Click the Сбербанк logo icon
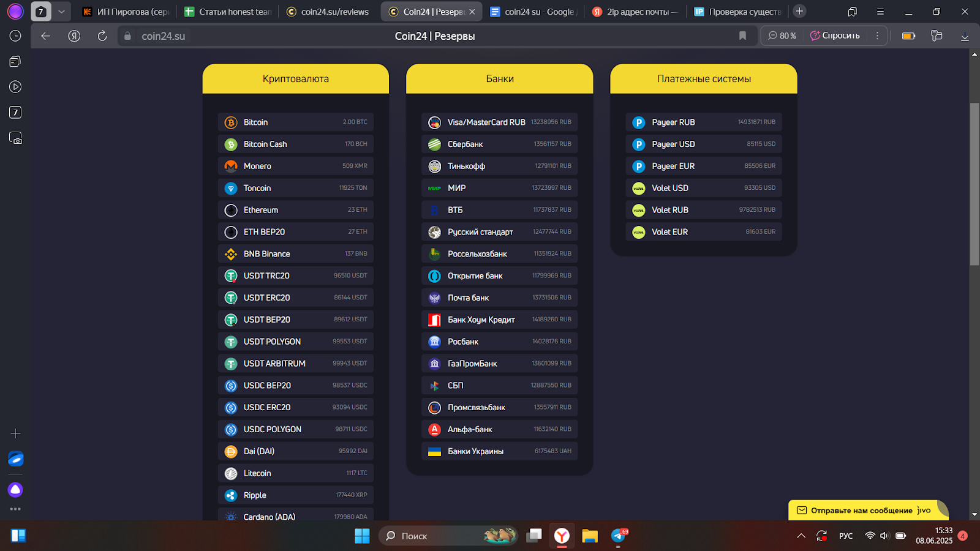Screen dimensions: 980x551 point(434,144)
